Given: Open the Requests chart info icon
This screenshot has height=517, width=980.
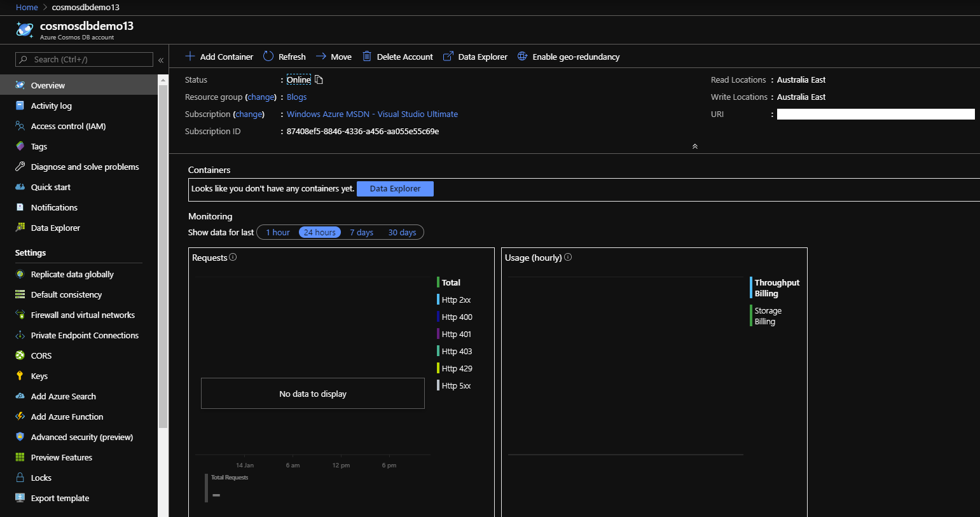Looking at the screenshot, I should (233, 257).
